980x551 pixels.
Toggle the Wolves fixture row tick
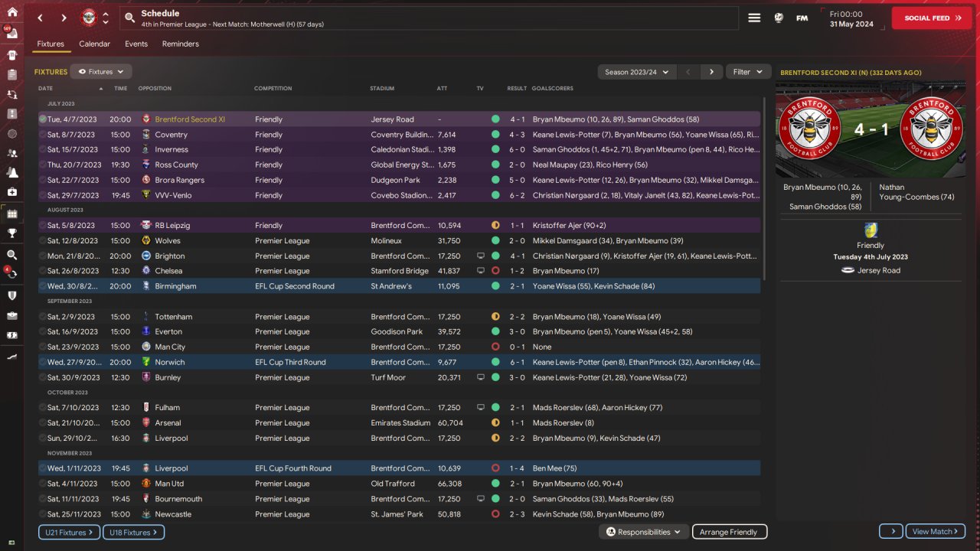[43, 241]
